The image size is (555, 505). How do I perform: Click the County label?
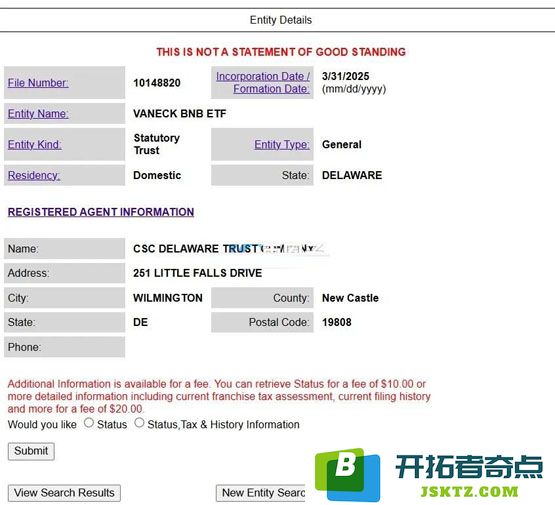coord(291,298)
